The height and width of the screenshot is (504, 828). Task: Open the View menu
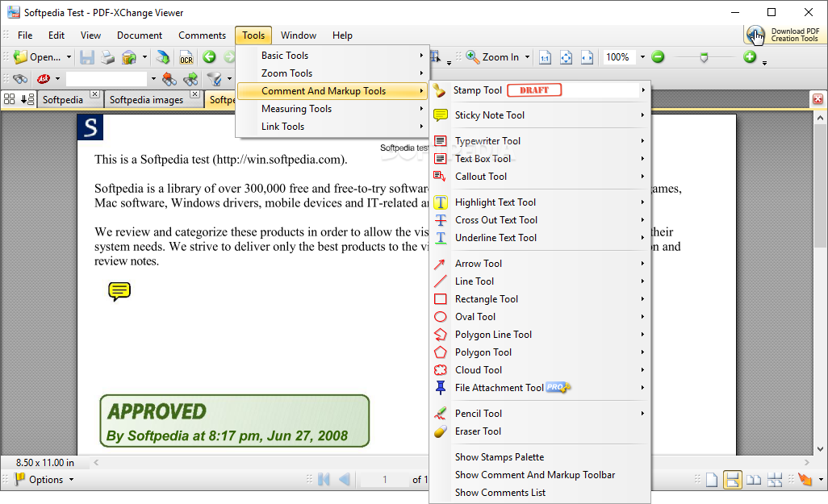[90, 35]
